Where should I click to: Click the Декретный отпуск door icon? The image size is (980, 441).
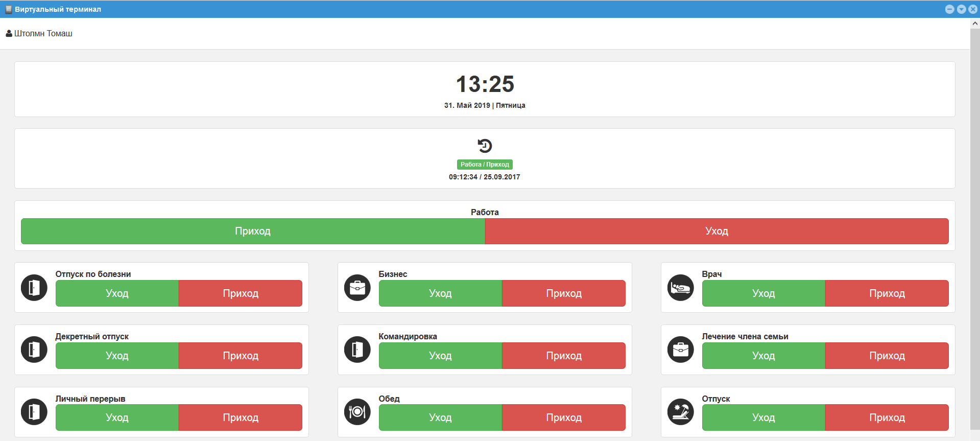click(34, 350)
